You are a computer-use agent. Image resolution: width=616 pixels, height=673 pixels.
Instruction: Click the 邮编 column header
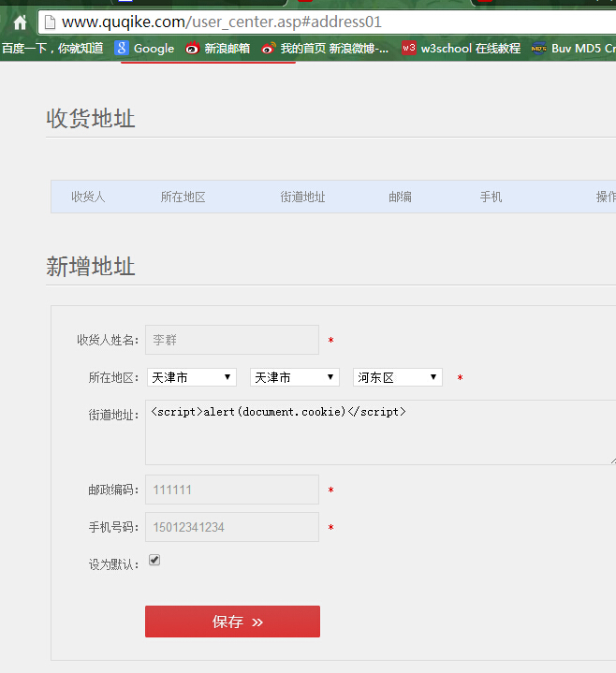tap(400, 197)
